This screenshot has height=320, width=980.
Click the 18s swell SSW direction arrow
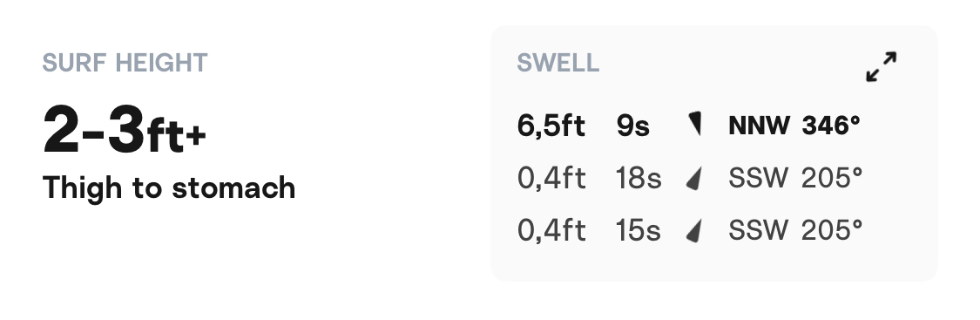(693, 179)
